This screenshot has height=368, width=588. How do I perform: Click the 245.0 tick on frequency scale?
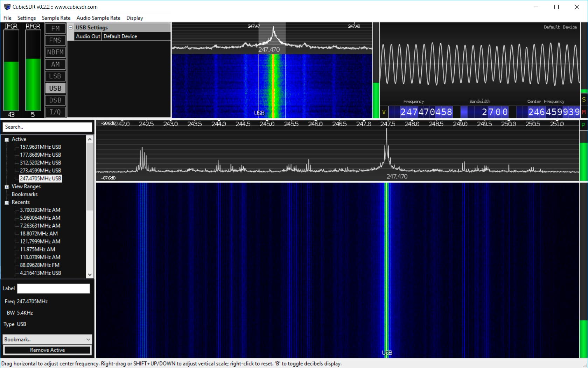[267, 124]
